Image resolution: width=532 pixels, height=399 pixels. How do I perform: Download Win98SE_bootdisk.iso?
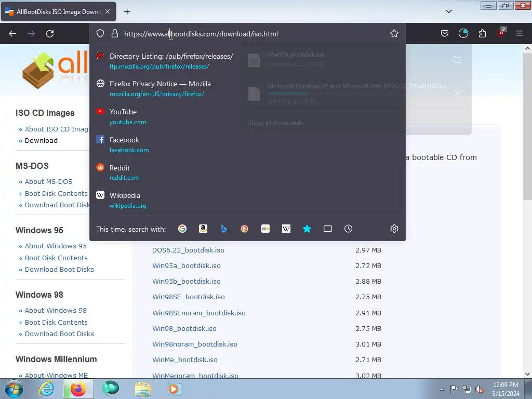click(x=188, y=297)
